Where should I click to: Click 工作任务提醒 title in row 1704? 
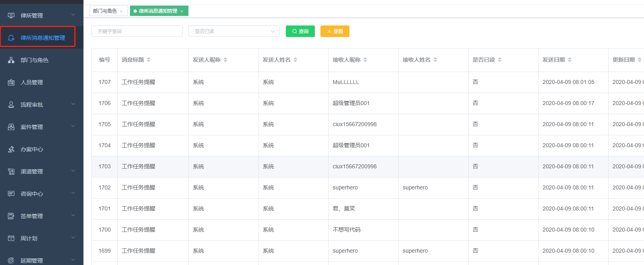138,145
